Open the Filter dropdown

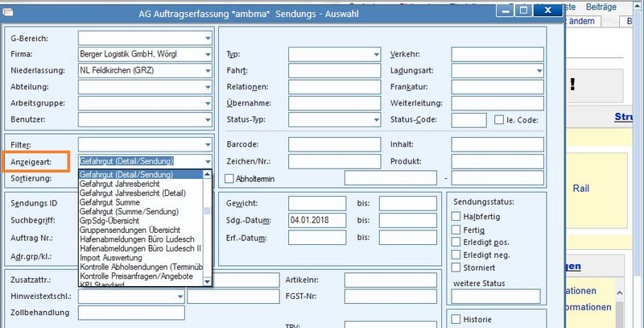coord(208,145)
